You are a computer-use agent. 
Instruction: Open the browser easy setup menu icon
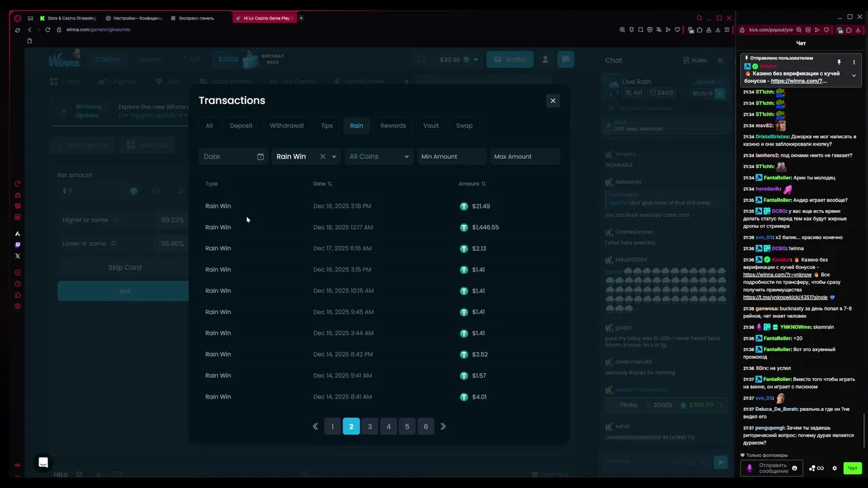[728, 30]
